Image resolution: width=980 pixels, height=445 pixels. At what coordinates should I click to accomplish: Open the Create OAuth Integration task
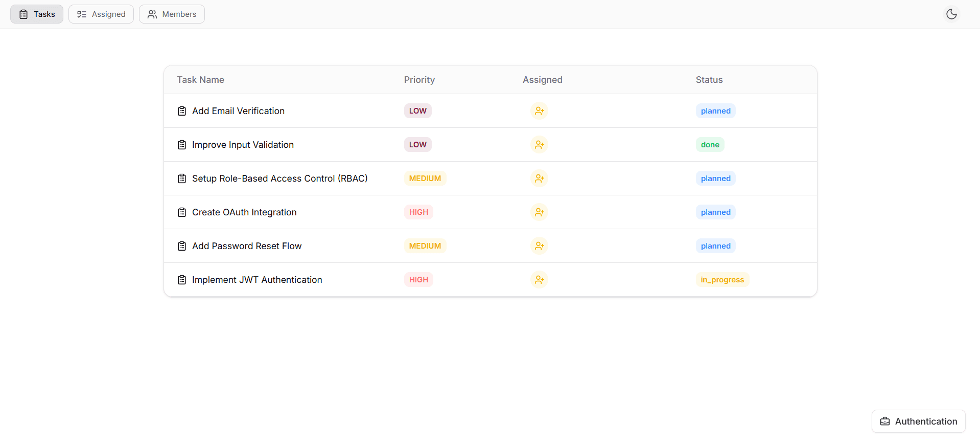pos(244,212)
